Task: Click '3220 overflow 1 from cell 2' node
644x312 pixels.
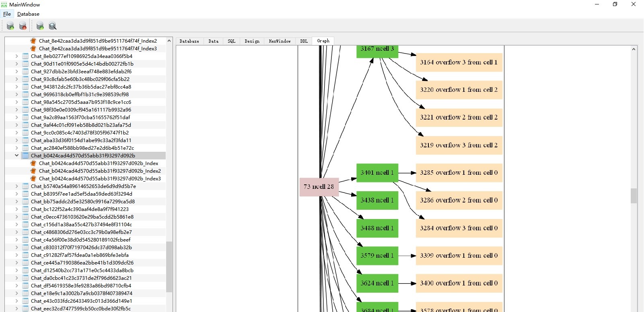Action: point(459,90)
